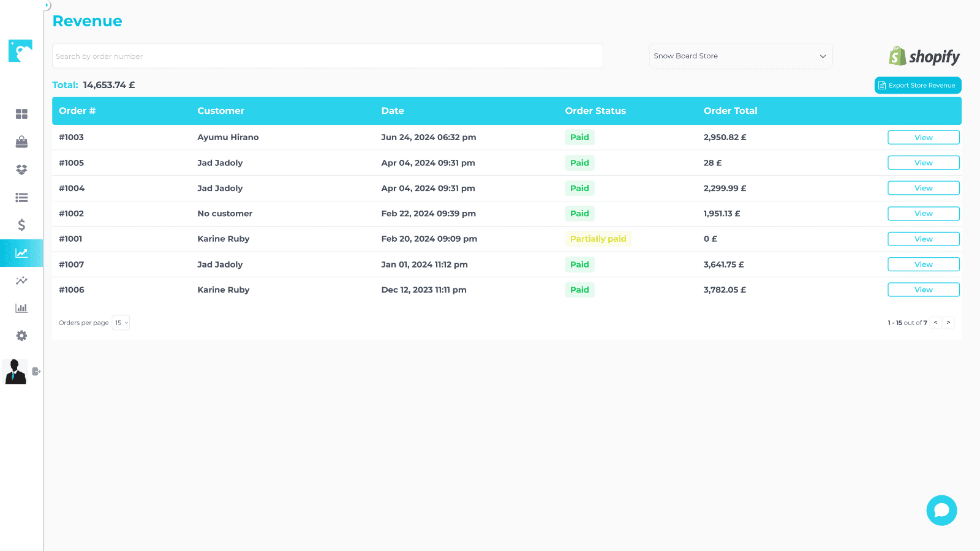Image resolution: width=980 pixels, height=551 pixels.
Task: Open settings gear icon in sidebar
Action: (x=21, y=335)
